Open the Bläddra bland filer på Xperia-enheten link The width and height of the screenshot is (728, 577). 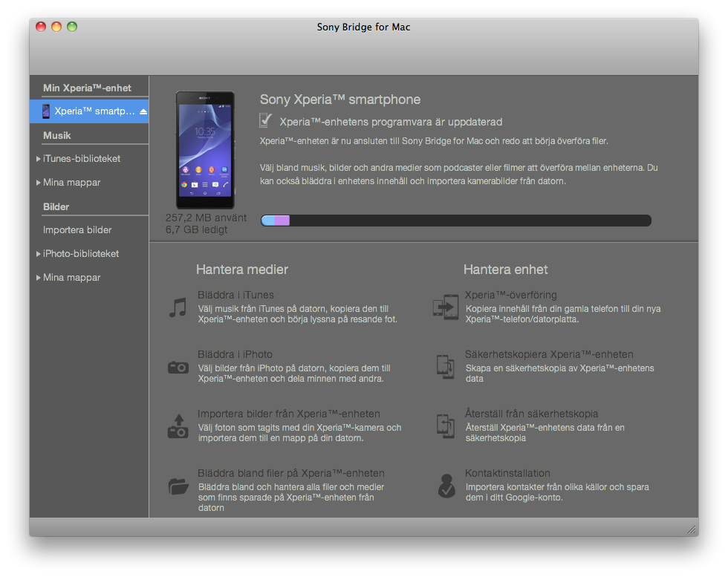(290, 473)
